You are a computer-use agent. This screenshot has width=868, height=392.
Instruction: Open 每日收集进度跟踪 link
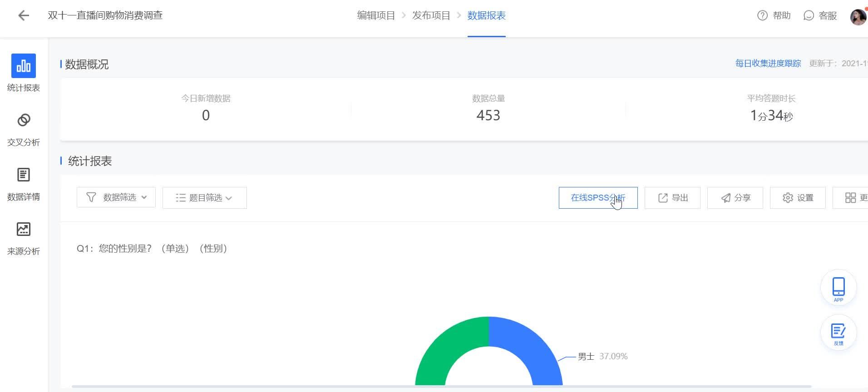768,64
